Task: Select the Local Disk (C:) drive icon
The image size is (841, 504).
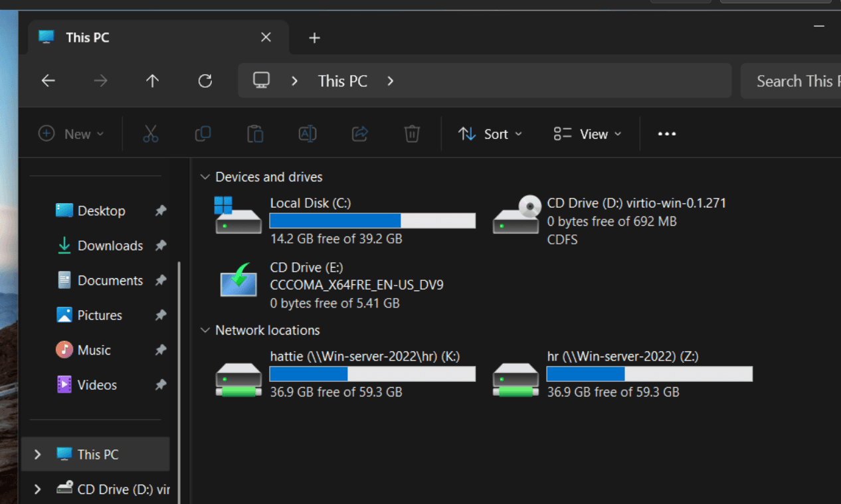Action: [x=238, y=215]
